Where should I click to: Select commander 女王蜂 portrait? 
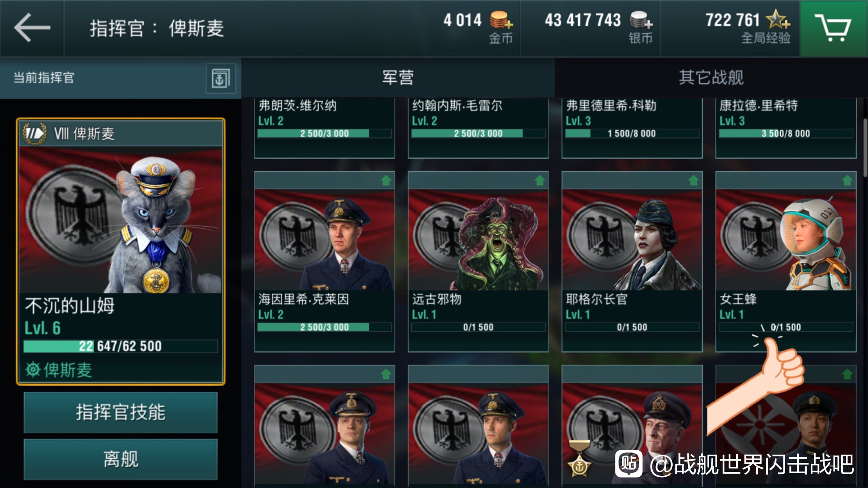tap(786, 240)
